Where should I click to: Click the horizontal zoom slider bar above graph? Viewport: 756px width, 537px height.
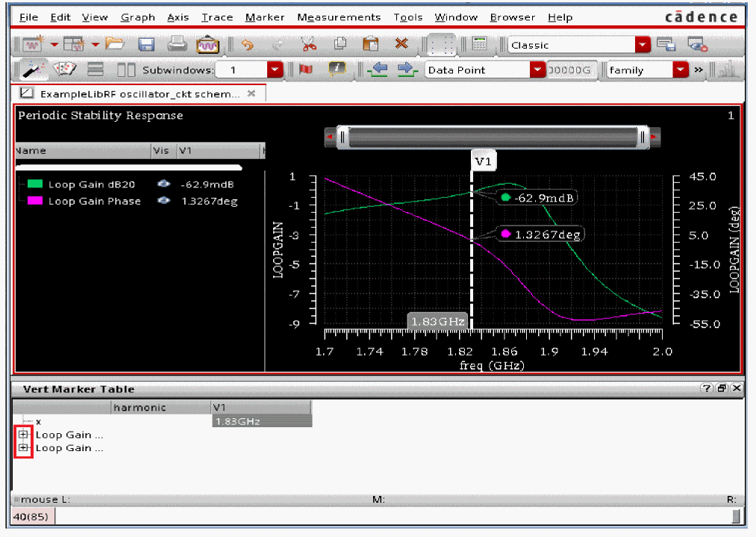pyautogui.click(x=493, y=137)
